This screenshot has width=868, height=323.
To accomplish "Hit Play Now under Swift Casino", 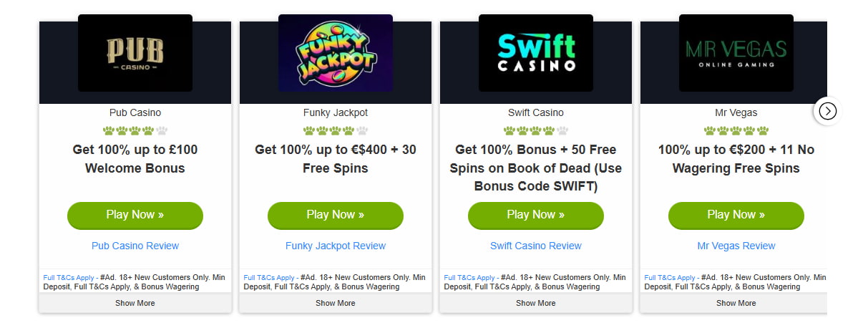I will [x=536, y=215].
